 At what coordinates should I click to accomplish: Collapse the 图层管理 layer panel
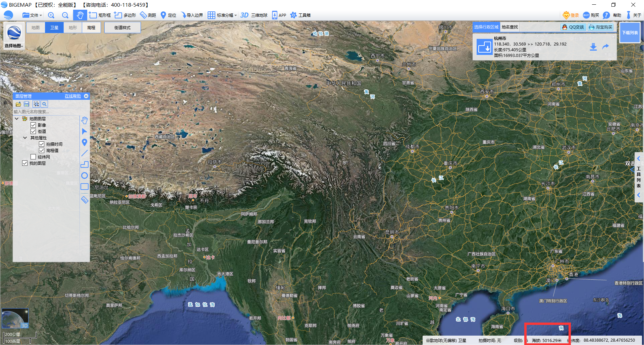(86, 96)
